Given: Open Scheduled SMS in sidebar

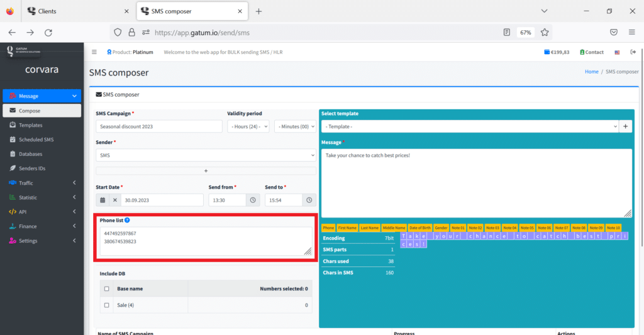Looking at the screenshot, I should [x=36, y=140].
